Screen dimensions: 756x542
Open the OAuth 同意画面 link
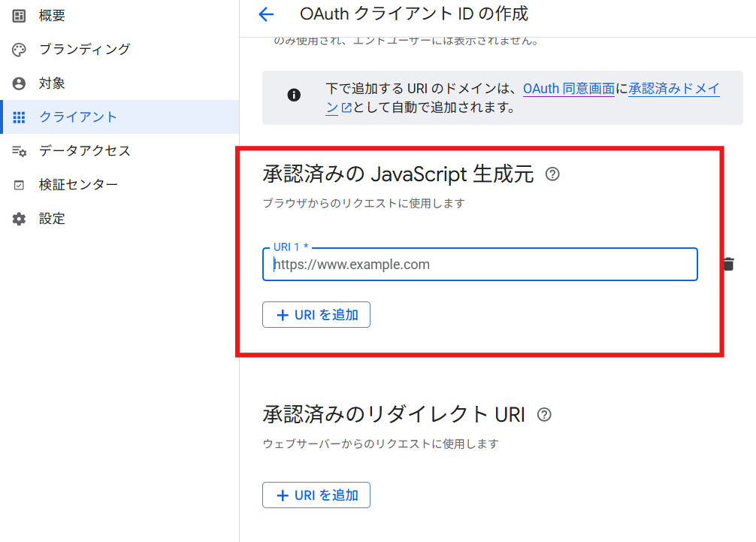tap(568, 89)
